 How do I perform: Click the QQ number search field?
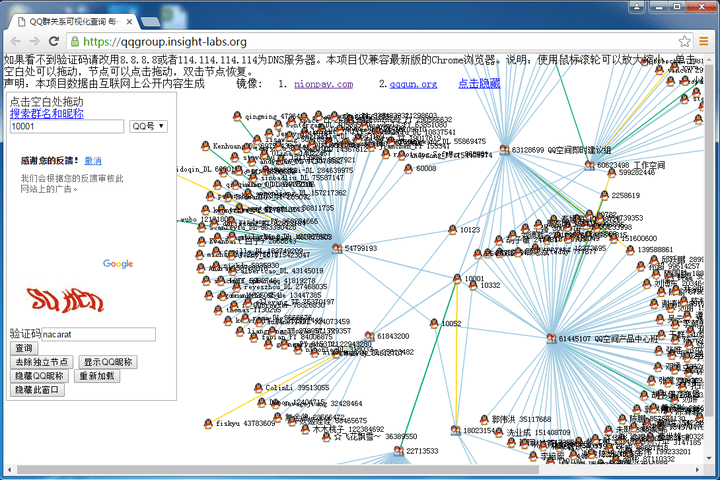click(x=67, y=126)
